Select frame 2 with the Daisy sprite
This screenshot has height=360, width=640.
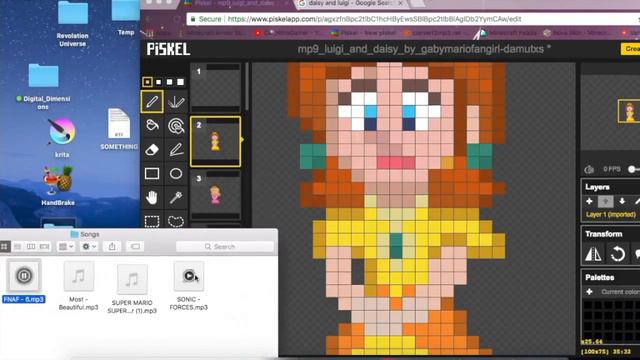(216, 142)
